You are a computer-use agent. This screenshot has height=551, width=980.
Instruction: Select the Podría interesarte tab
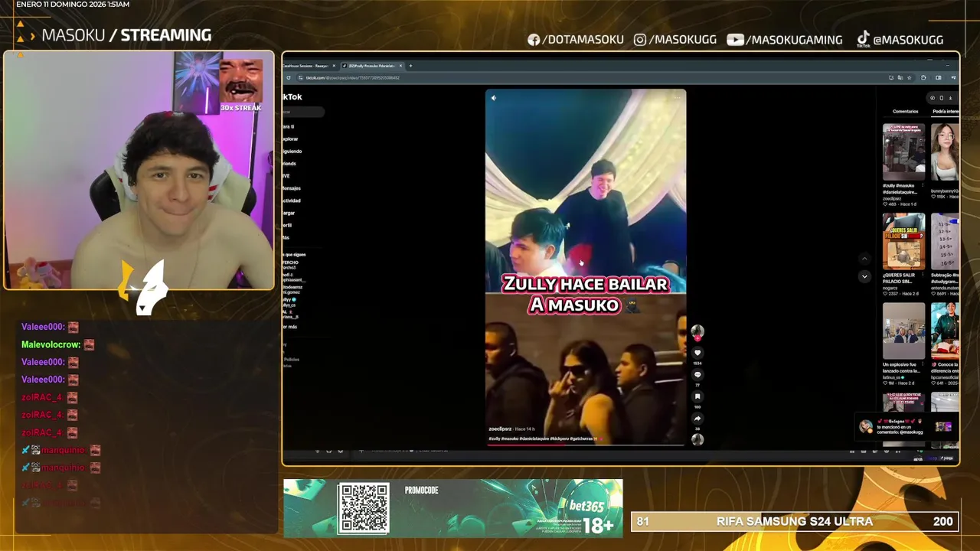(x=946, y=112)
